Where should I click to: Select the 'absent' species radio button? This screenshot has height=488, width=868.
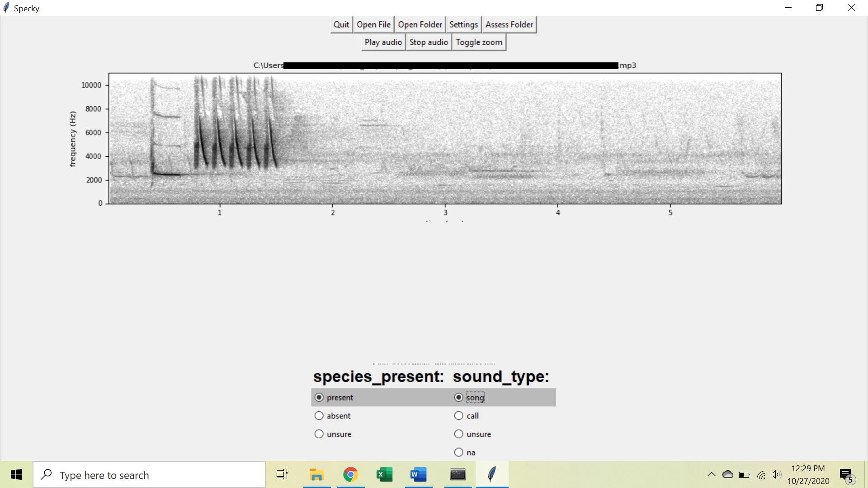tap(319, 416)
